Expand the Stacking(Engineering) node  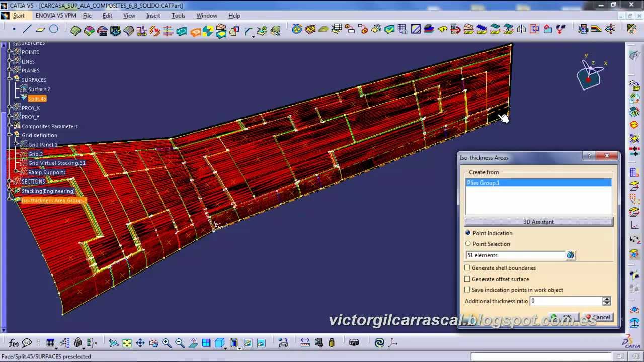[10, 191]
